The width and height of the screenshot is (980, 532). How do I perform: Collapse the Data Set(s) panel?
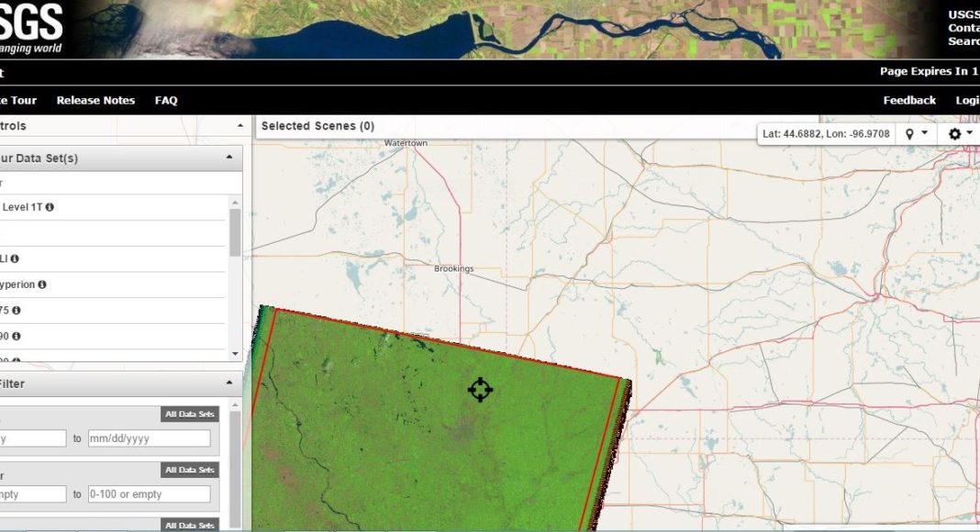coord(229,158)
